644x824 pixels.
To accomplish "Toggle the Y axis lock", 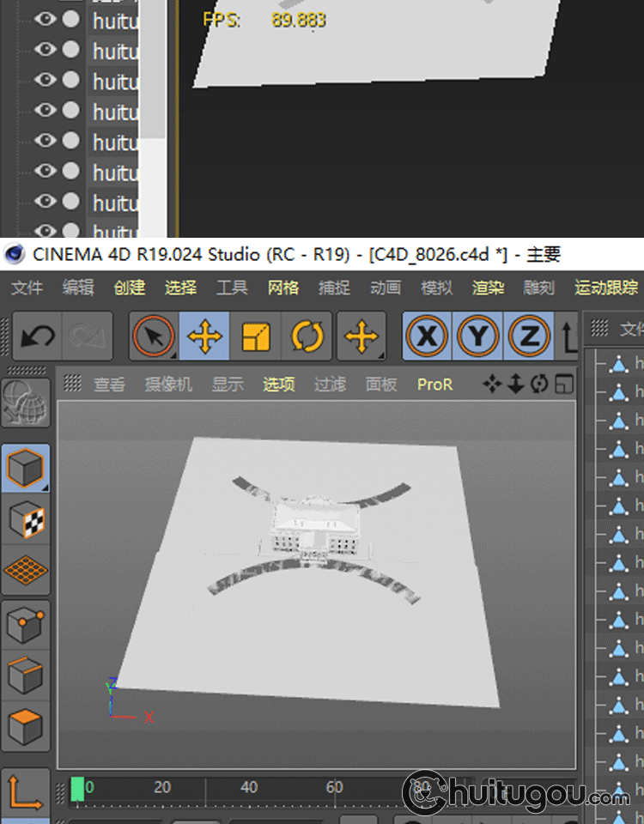I will pos(478,336).
